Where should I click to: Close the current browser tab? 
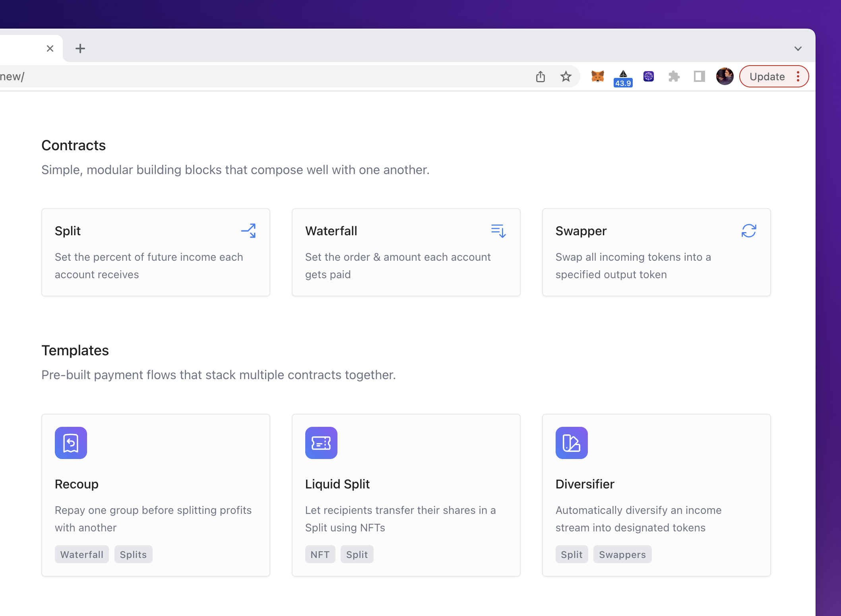(50, 48)
